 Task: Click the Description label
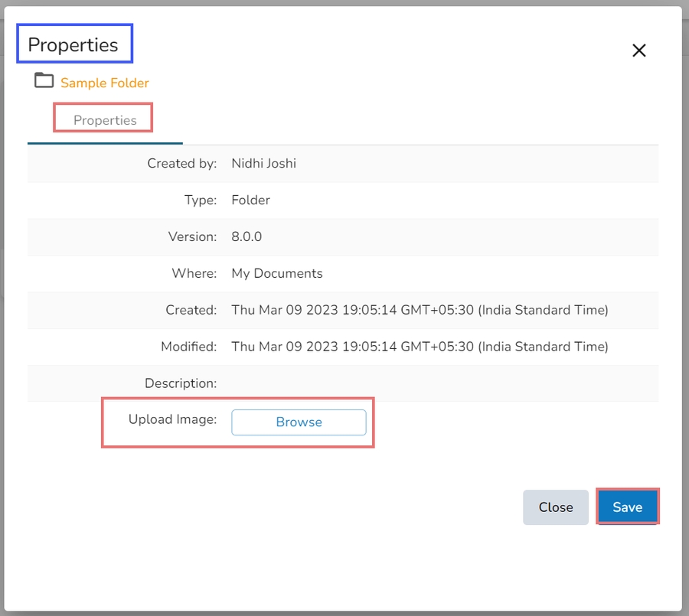click(x=181, y=383)
